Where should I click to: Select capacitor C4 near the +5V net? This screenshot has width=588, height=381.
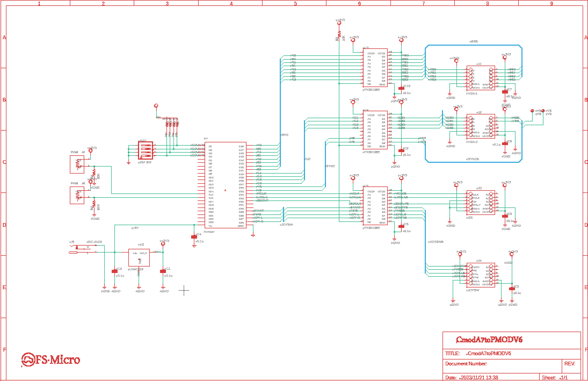click(194, 237)
